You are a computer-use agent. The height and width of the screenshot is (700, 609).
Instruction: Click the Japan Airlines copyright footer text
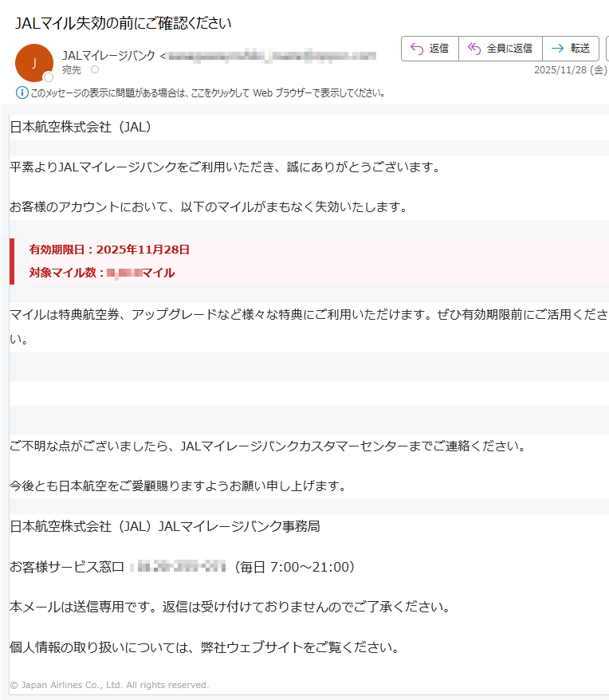(109, 685)
